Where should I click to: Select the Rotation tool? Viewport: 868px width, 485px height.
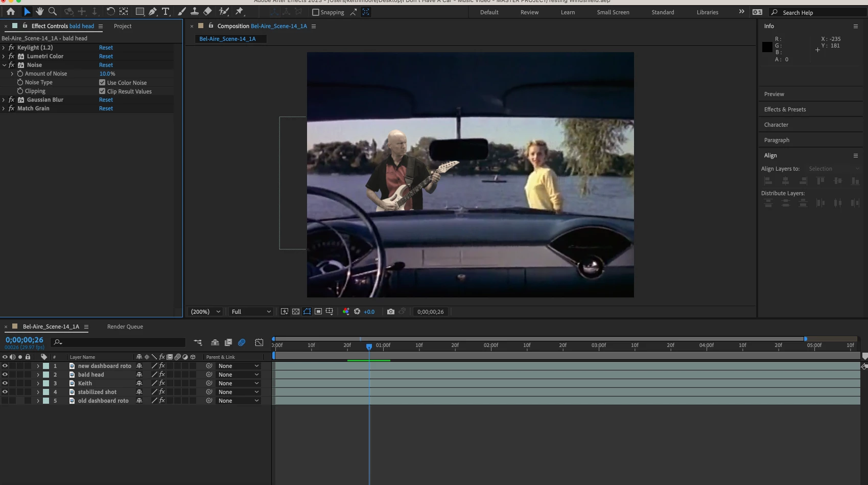click(x=110, y=11)
